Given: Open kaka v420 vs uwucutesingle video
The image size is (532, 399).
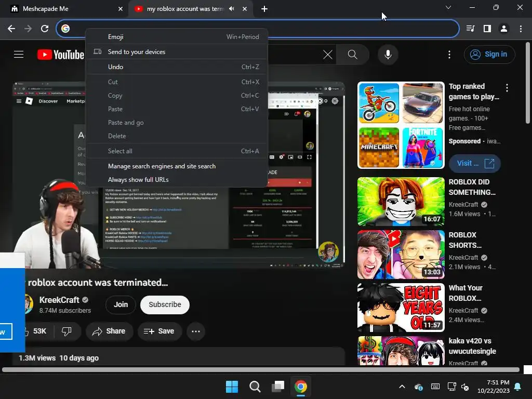Looking at the screenshot, I should [x=401, y=351].
